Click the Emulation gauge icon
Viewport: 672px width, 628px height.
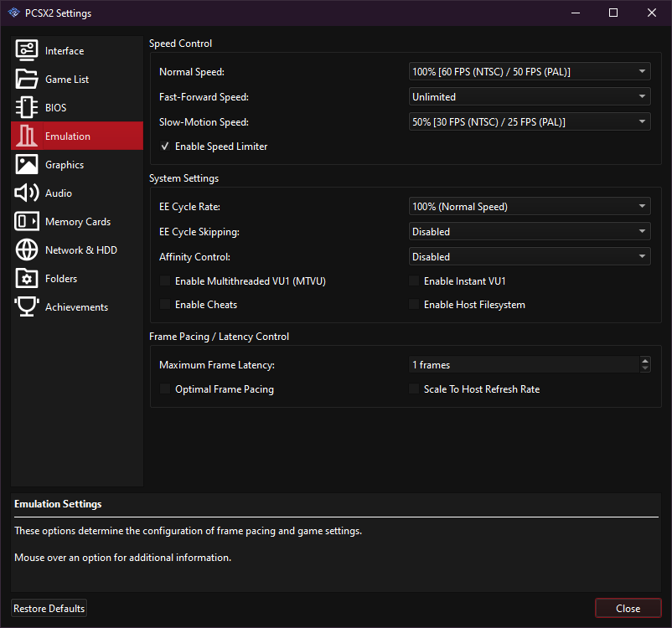27,136
